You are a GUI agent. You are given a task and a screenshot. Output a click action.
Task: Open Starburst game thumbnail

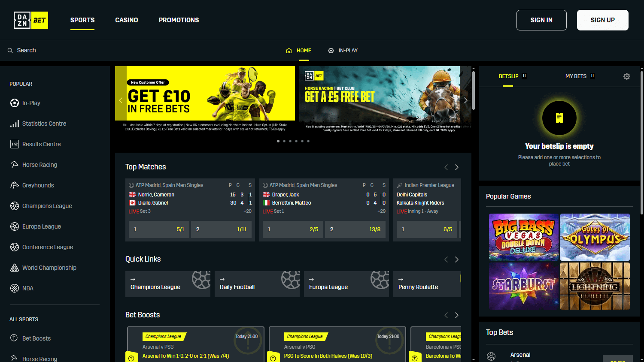[x=524, y=286]
